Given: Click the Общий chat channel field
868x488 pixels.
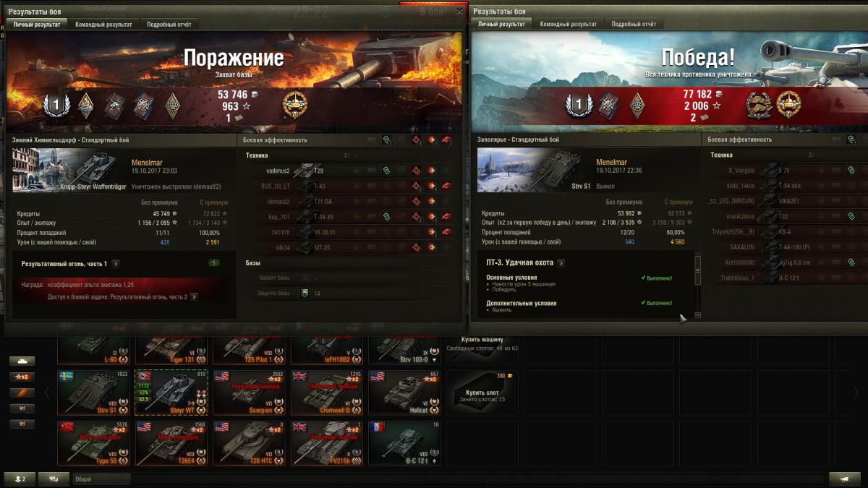Looking at the screenshot, I should (101, 479).
